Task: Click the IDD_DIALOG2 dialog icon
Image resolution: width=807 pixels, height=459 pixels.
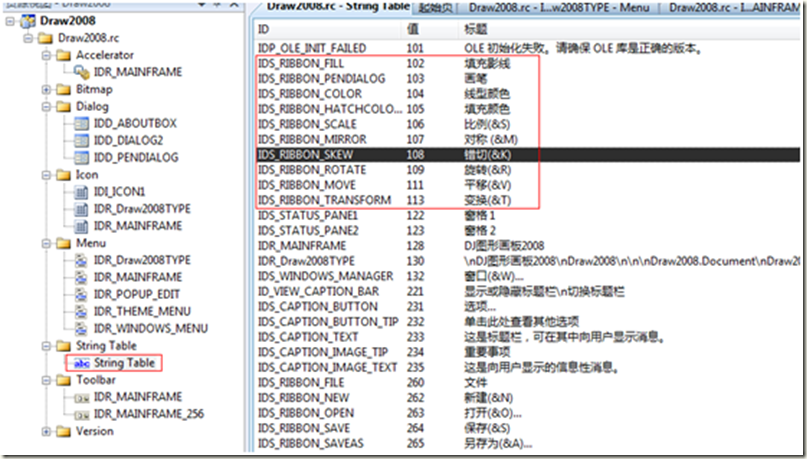Action: pyautogui.click(x=81, y=140)
